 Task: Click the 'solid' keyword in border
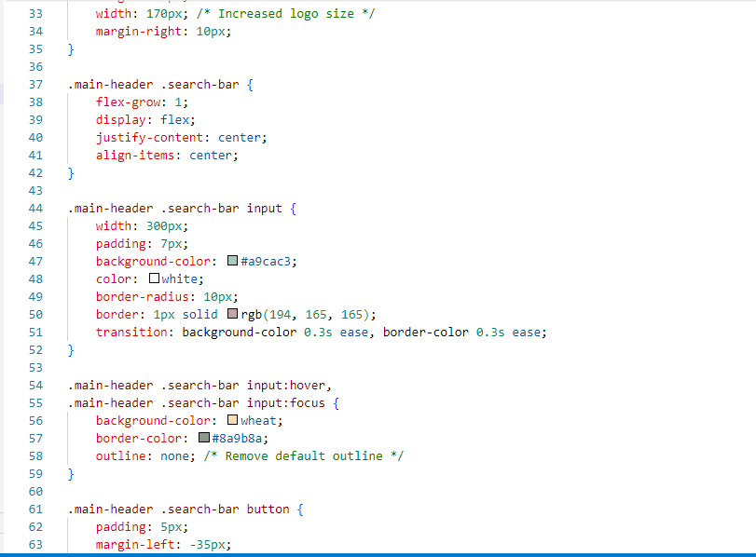(x=200, y=314)
